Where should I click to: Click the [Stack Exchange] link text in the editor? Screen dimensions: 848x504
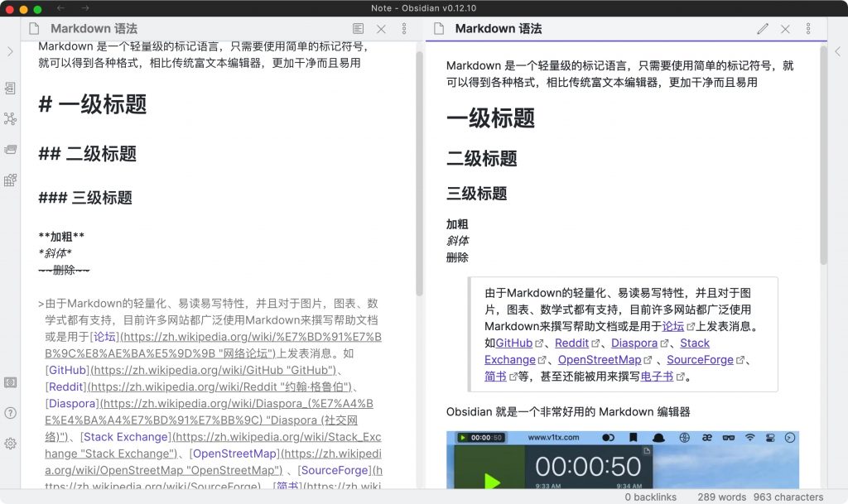[x=126, y=436]
